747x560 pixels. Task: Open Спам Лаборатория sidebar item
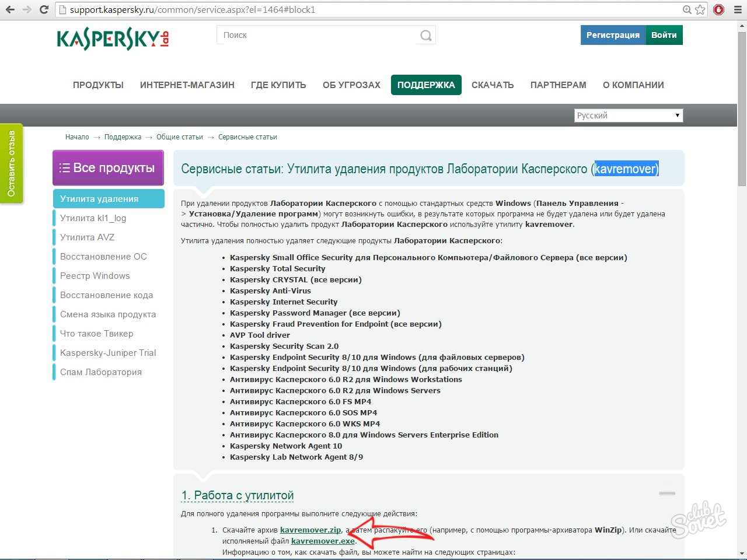(x=101, y=372)
